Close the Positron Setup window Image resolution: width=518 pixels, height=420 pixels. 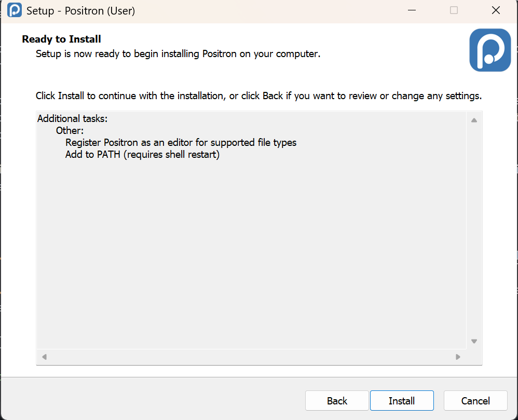[x=496, y=10]
